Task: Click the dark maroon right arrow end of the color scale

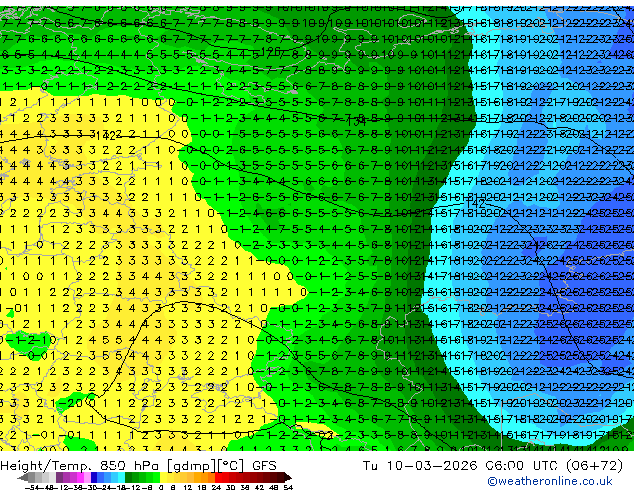Action: (x=287, y=477)
